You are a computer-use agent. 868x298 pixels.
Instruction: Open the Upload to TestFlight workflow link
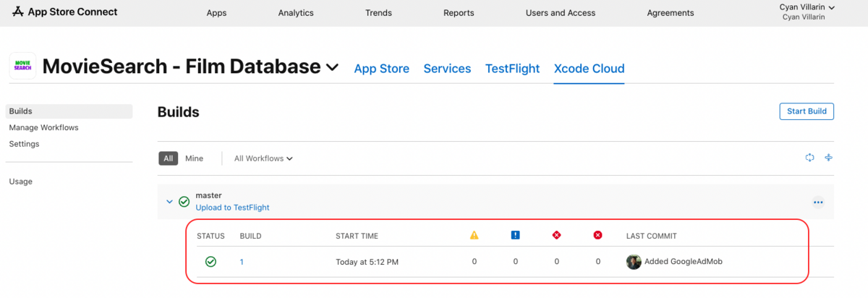pos(232,208)
